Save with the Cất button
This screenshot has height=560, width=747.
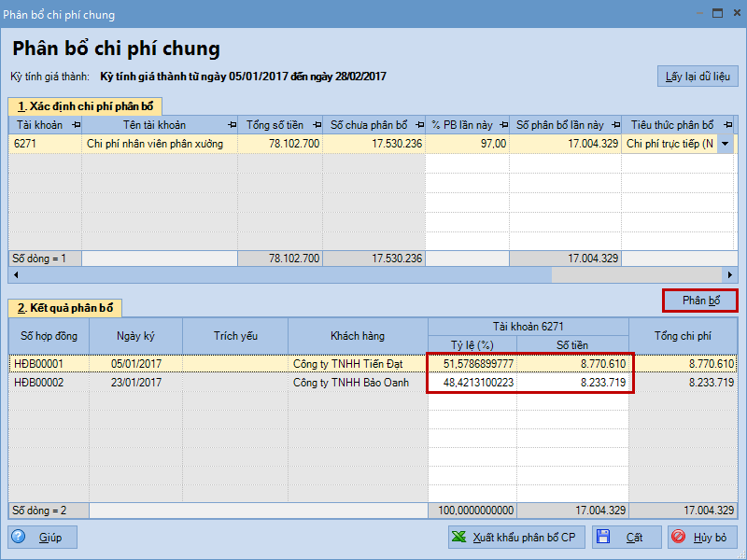pyautogui.click(x=626, y=538)
